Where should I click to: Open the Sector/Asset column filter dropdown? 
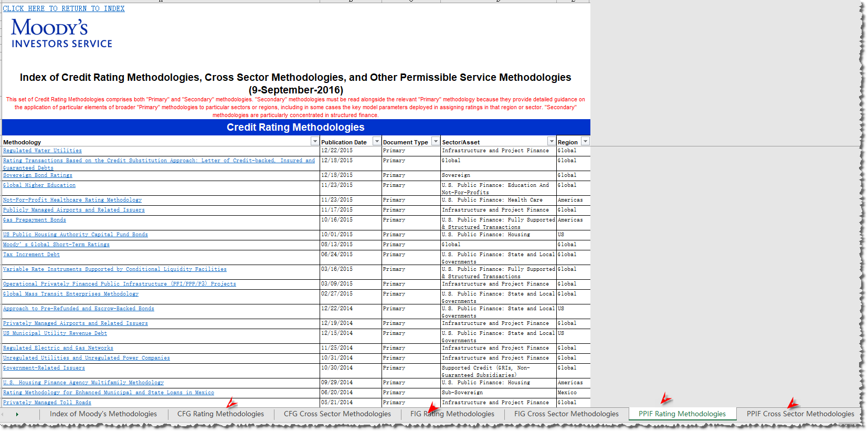click(x=551, y=141)
